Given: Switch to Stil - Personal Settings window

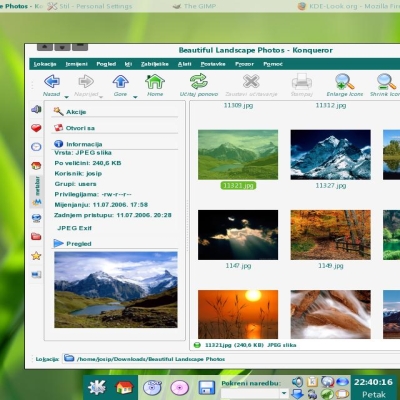Looking at the screenshot, I should point(90,6).
